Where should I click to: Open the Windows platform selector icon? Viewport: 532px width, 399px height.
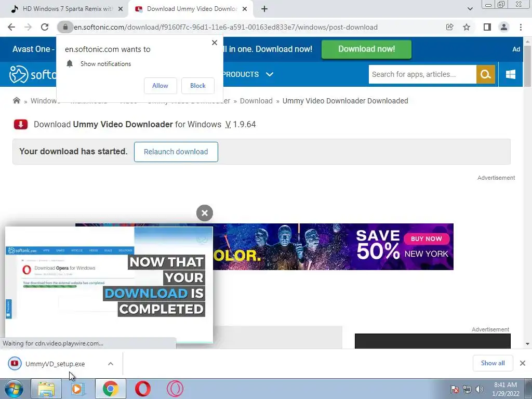(x=511, y=74)
